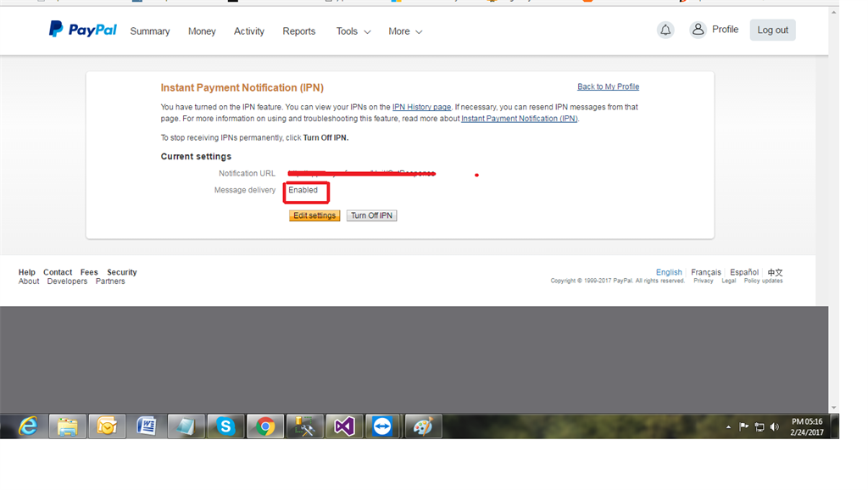Follow the Back to My Profile link

(609, 86)
